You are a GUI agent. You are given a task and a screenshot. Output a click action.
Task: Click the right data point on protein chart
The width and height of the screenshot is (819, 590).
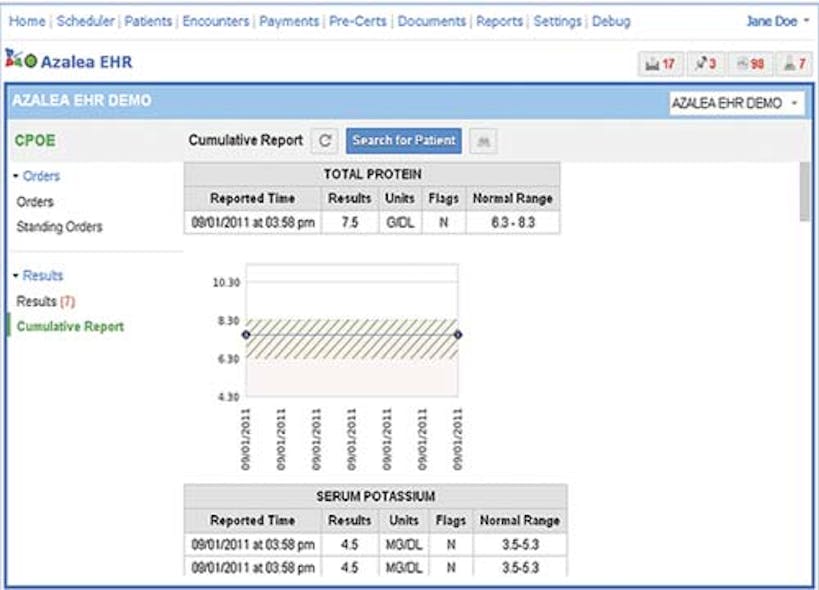tap(458, 335)
